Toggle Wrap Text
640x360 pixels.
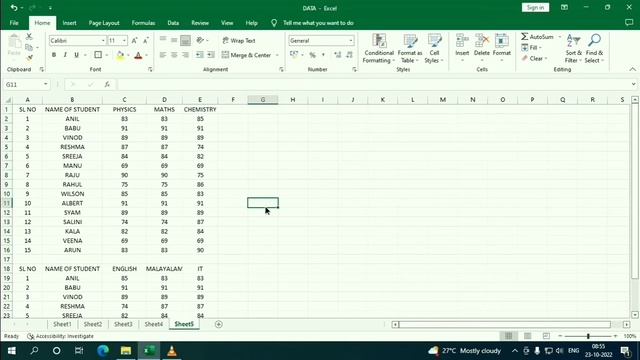[x=239, y=40]
